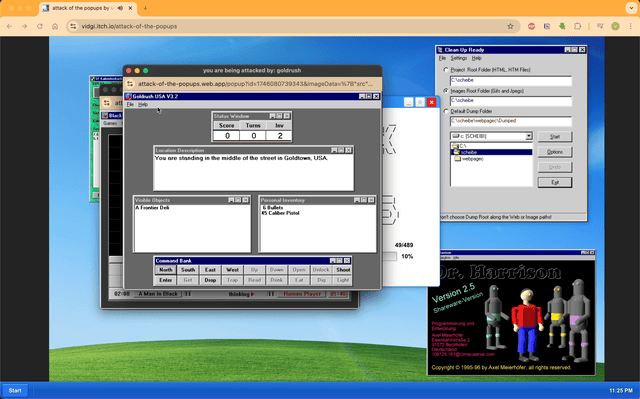Open the extensions puzzle icon
Viewport: 640px width, 399px height.
pos(577,26)
